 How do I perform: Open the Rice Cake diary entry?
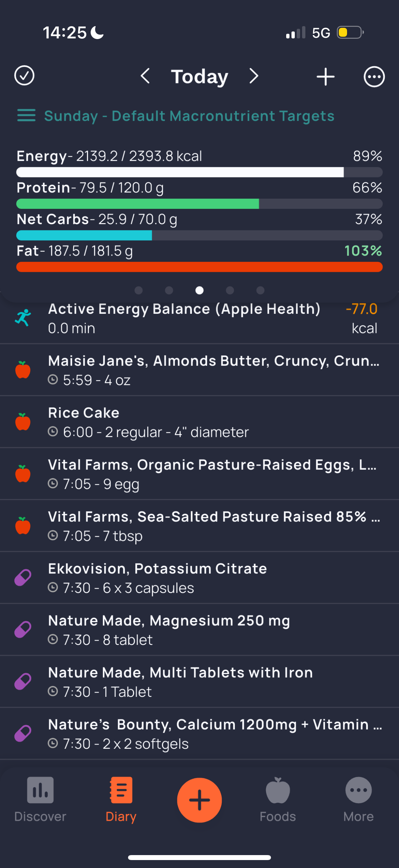pyautogui.click(x=199, y=422)
